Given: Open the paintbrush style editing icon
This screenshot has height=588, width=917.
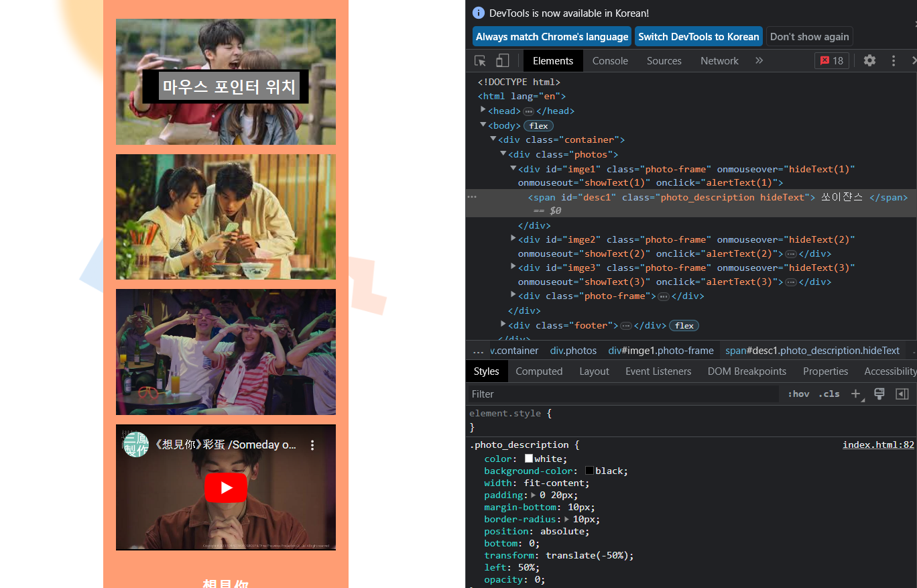Looking at the screenshot, I should point(879,394).
